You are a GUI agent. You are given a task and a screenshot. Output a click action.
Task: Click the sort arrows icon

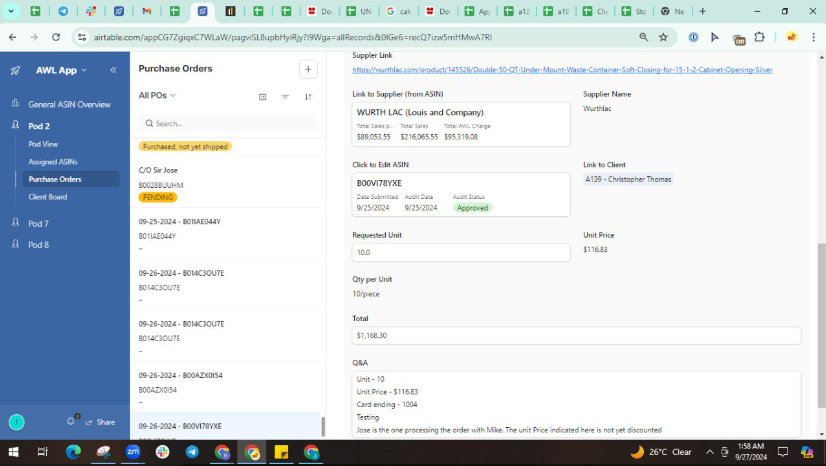[x=308, y=96]
